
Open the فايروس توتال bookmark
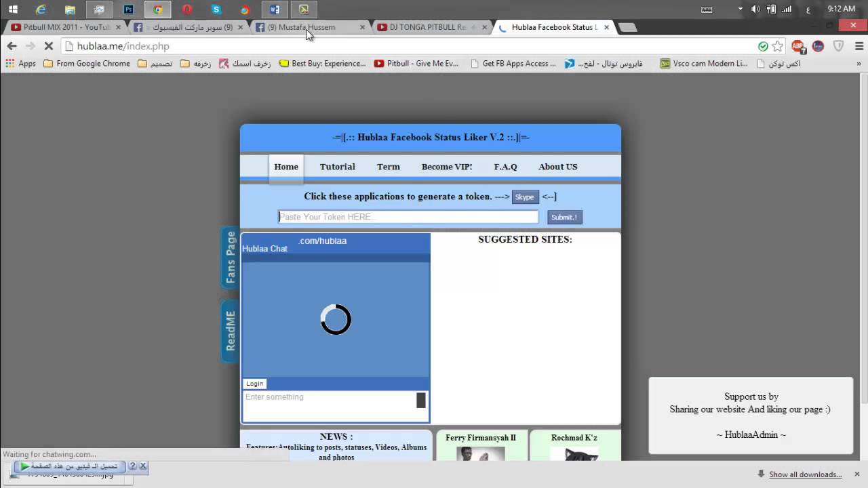tap(604, 63)
